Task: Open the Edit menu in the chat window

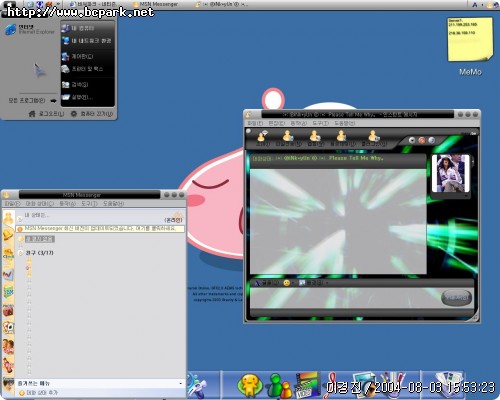Action: (x=277, y=123)
